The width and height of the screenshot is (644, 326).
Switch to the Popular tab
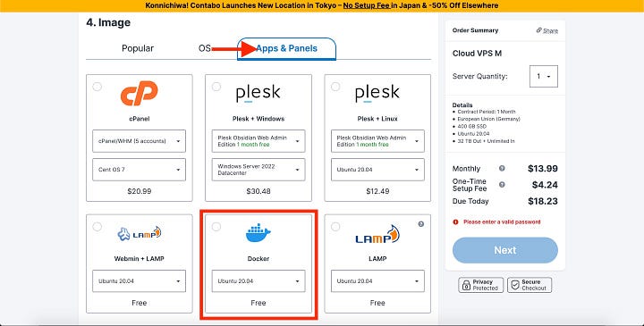(138, 48)
